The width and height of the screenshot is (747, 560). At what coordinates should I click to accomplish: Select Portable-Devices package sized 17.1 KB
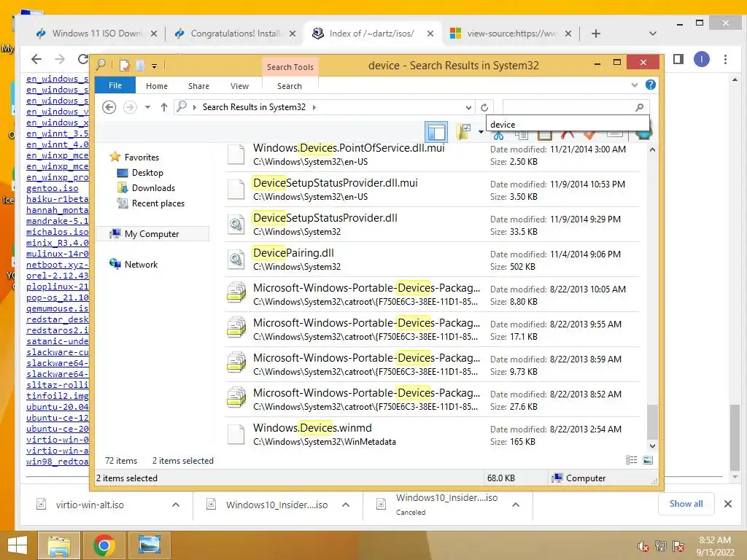click(432, 330)
